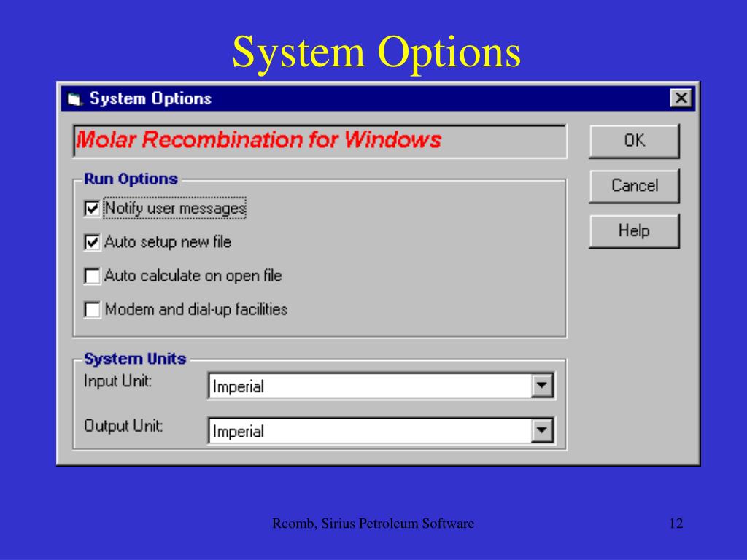Click the System Units group label
Screen dimensions: 747x560
(x=135, y=359)
